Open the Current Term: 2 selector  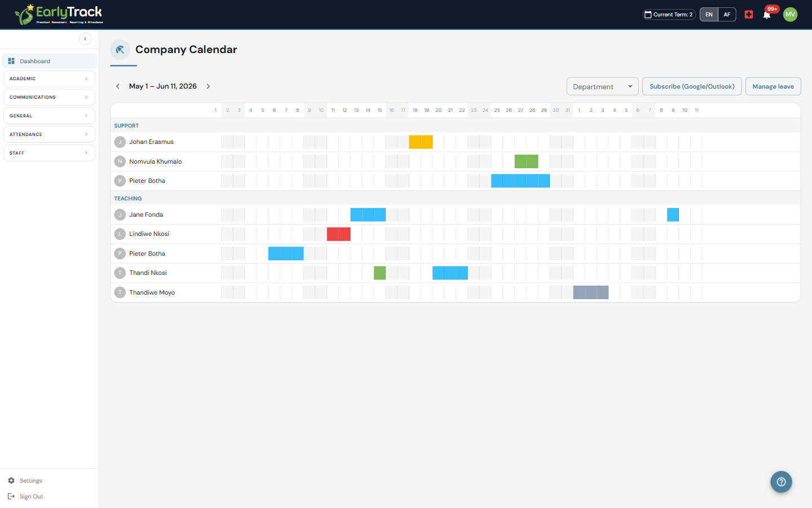coord(669,15)
